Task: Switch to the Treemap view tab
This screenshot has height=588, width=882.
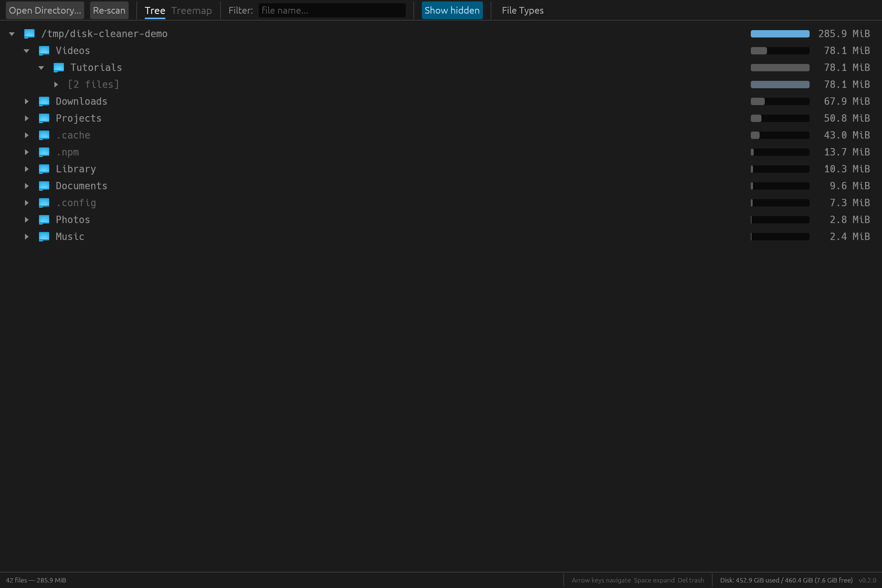Action: tap(191, 11)
